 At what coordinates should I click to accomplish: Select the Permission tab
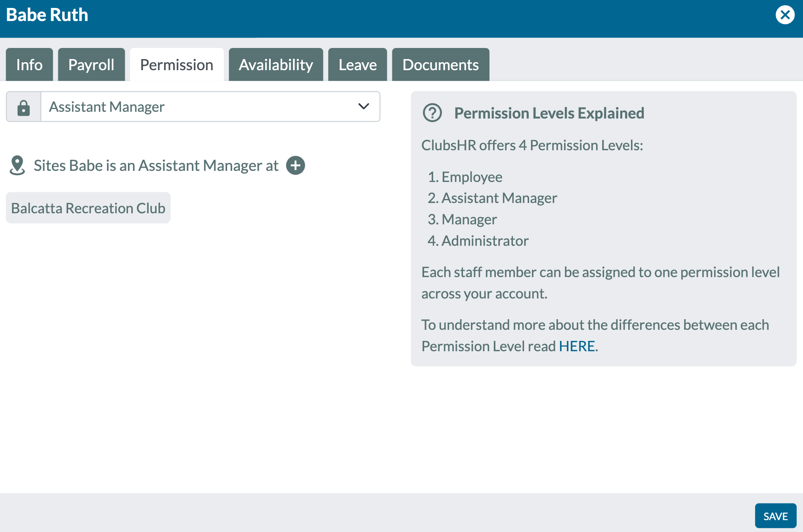pos(177,65)
